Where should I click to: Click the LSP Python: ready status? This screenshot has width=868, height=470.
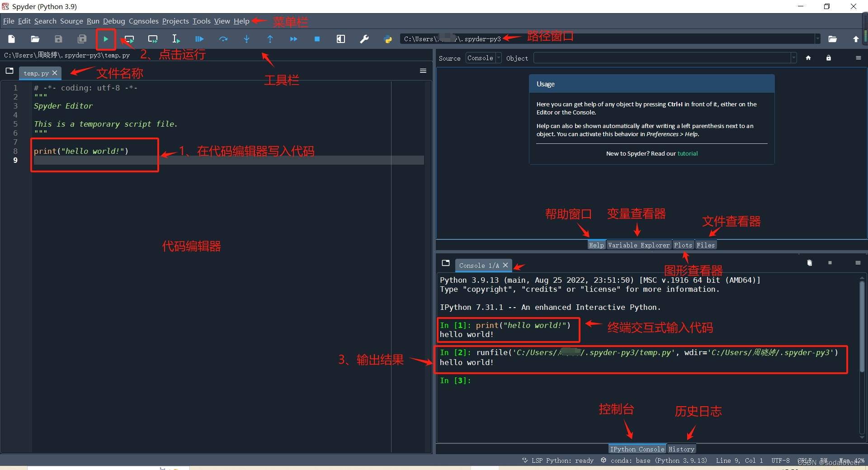point(558,461)
